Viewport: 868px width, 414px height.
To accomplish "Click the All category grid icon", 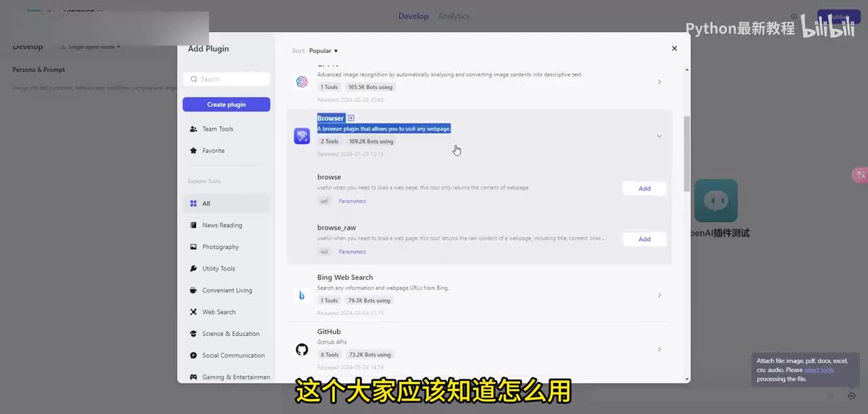I will (193, 204).
